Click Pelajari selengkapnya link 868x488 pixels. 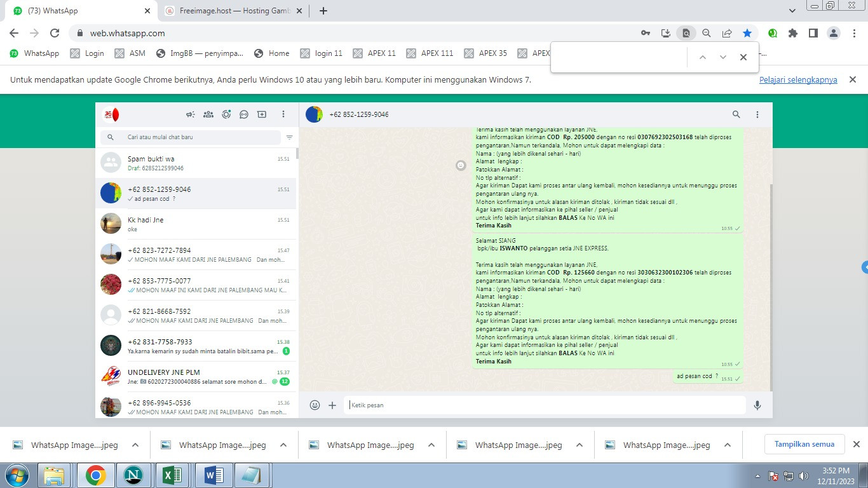[798, 80]
